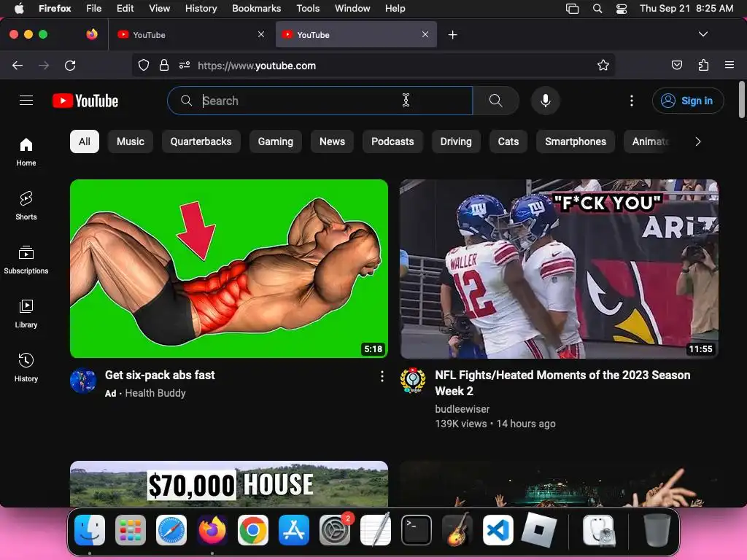Click the site lock icon
Screen dimensions: 747x560
point(164,65)
